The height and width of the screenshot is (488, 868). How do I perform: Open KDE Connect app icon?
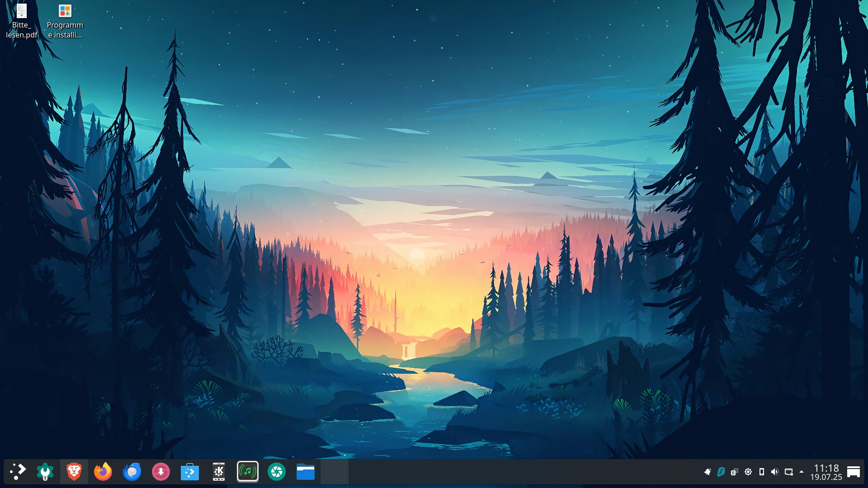219,472
